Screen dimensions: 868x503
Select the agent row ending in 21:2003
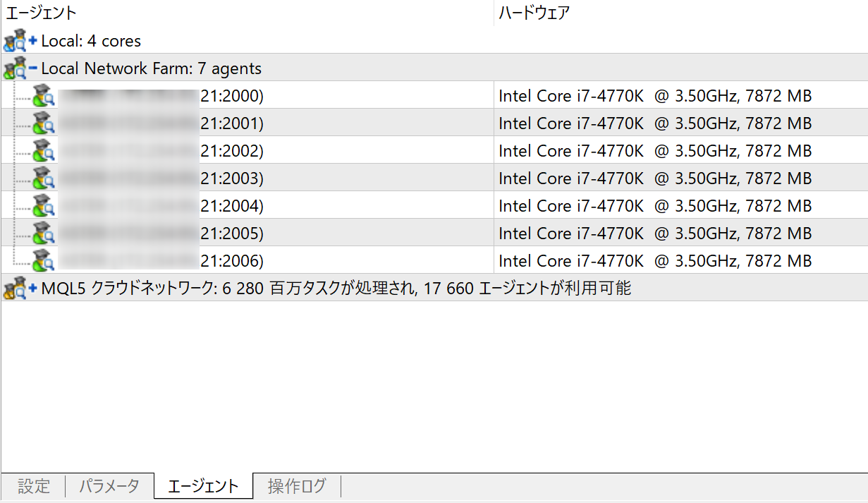click(232, 178)
